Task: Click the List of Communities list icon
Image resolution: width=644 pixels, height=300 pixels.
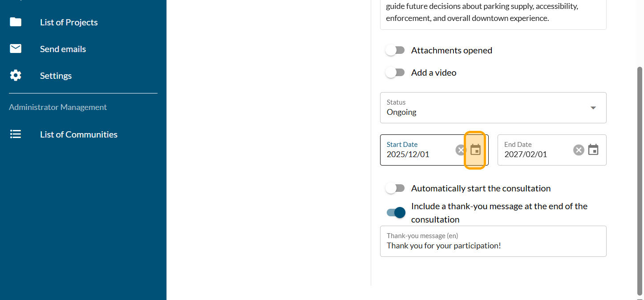Action: (16, 134)
